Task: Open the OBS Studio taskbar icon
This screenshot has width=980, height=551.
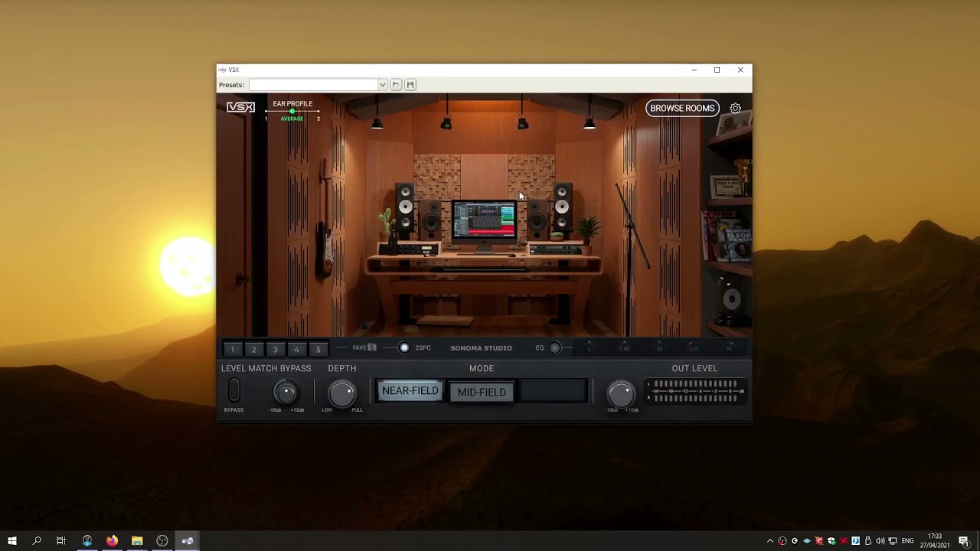Action: coord(162,541)
